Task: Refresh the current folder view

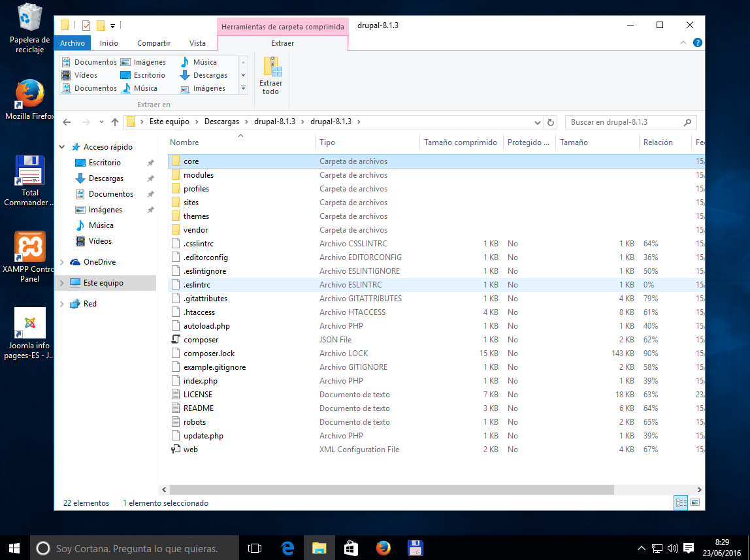Action: click(551, 122)
